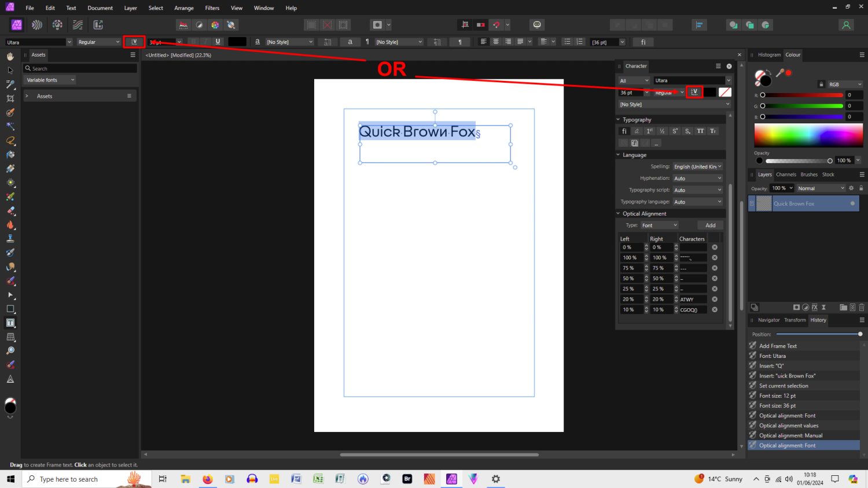Select the Table tool
Image resolution: width=868 pixels, height=488 pixels.
pos(10,337)
